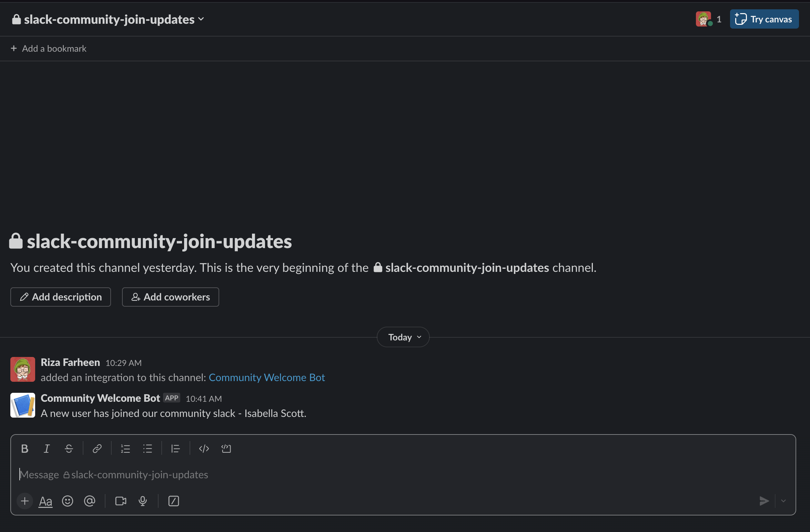The height and width of the screenshot is (532, 810).
Task: Open the channel members list
Action: (x=708, y=19)
